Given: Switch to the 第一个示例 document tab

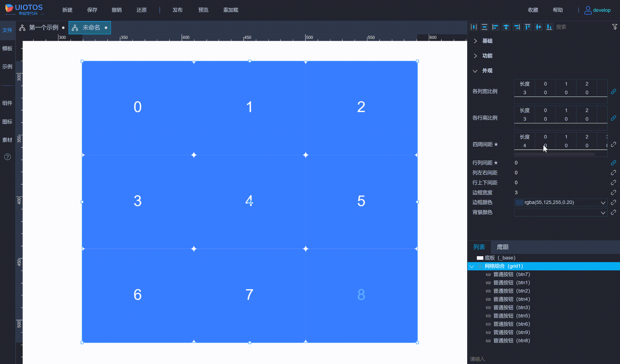Looking at the screenshot, I should (x=42, y=28).
